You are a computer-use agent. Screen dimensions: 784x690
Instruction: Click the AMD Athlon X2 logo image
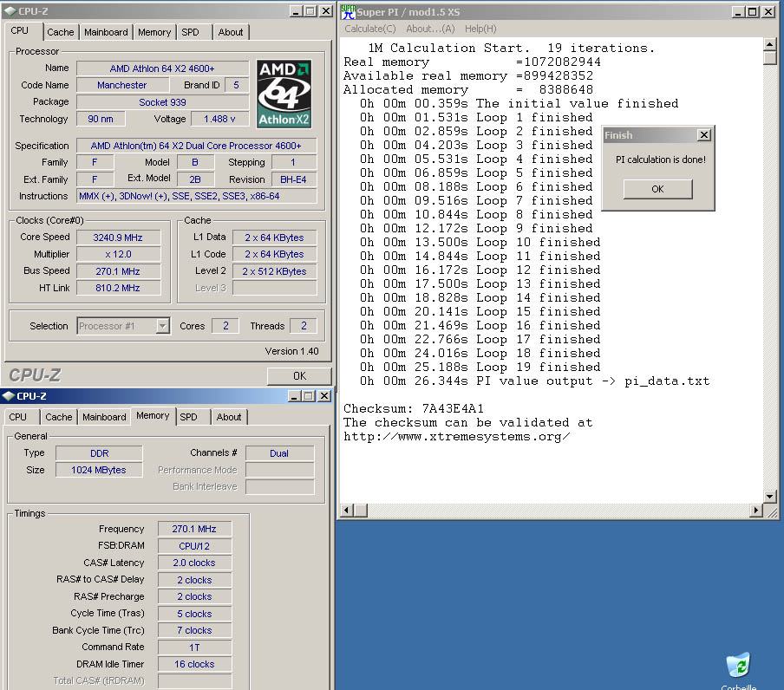coord(284,94)
